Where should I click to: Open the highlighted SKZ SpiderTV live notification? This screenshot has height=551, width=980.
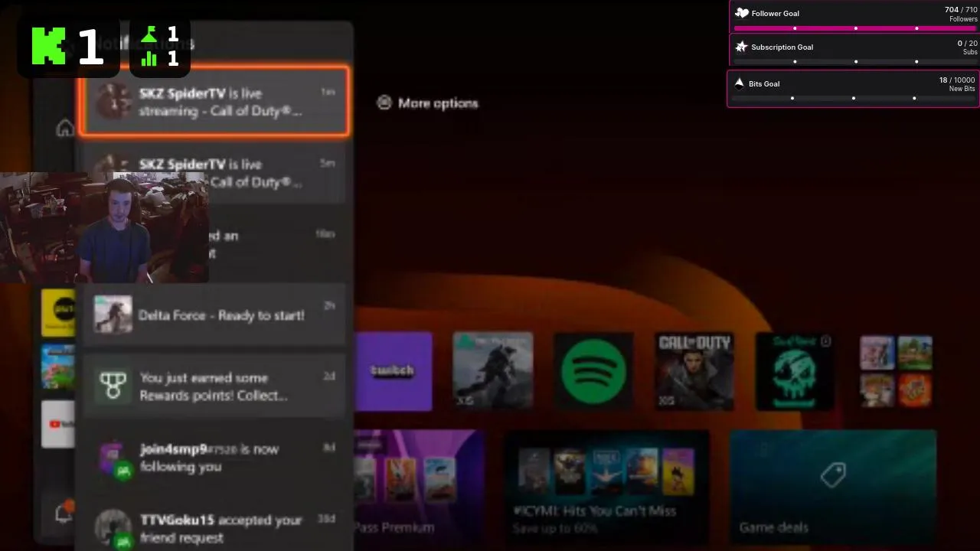(x=214, y=102)
